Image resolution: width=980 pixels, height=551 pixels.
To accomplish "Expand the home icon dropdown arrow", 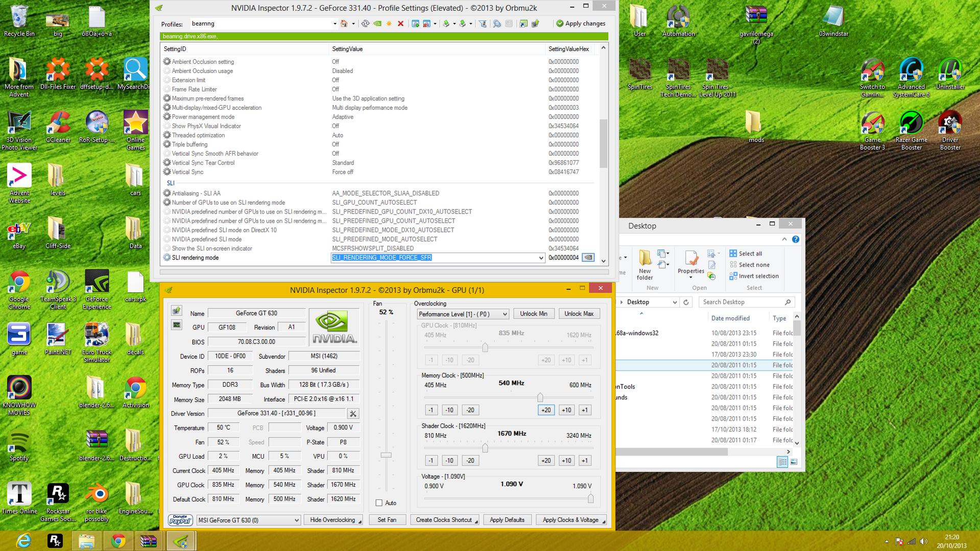I will click(353, 23).
